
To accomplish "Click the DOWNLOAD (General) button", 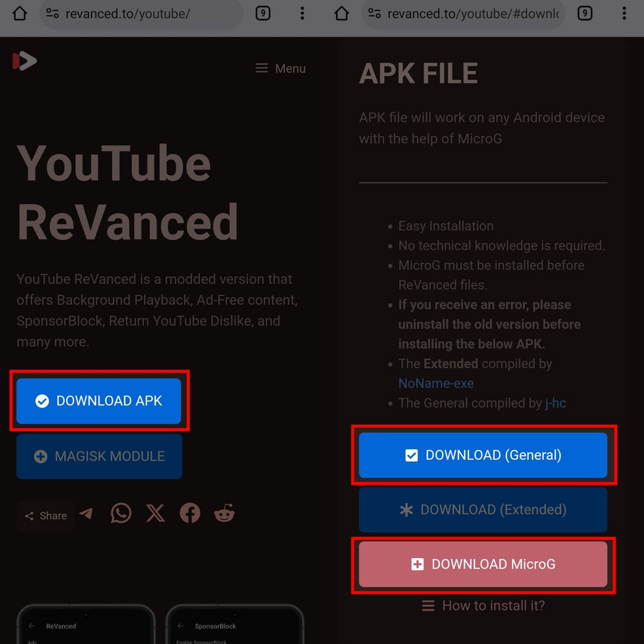I will 483,455.
